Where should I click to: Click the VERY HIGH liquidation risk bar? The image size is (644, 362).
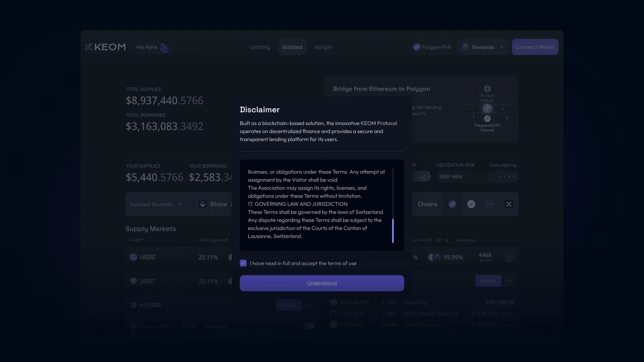tap(477, 177)
